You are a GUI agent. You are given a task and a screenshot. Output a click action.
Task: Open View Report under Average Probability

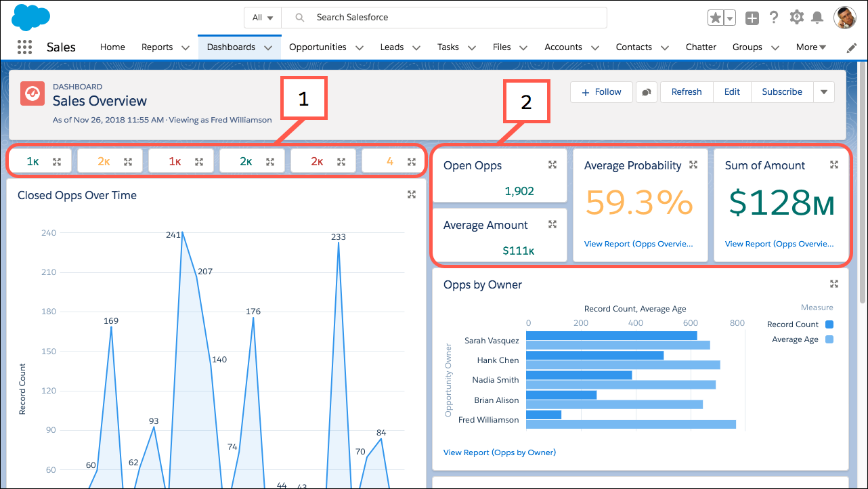pyautogui.click(x=638, y=244)
